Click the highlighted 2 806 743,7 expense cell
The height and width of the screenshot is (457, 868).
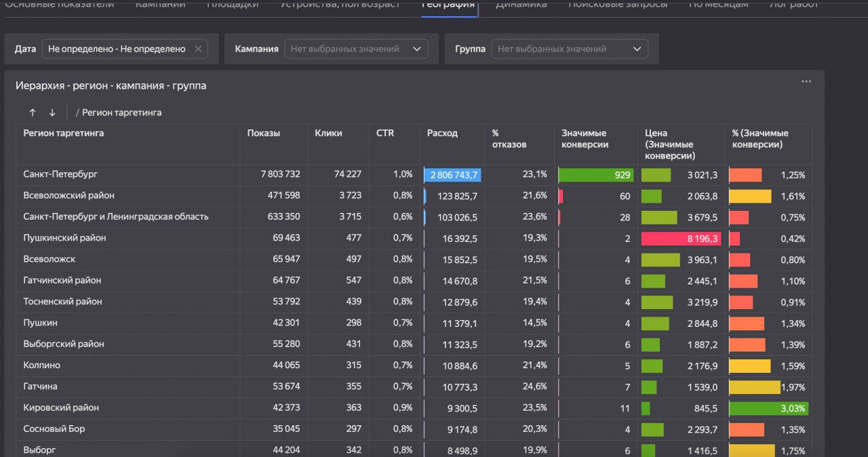tap(452, 174)
